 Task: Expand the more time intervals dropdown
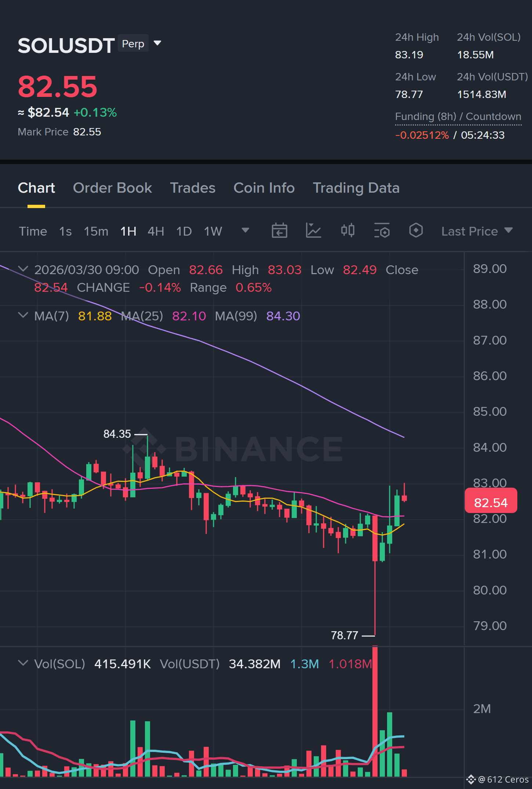pos(245,230)
